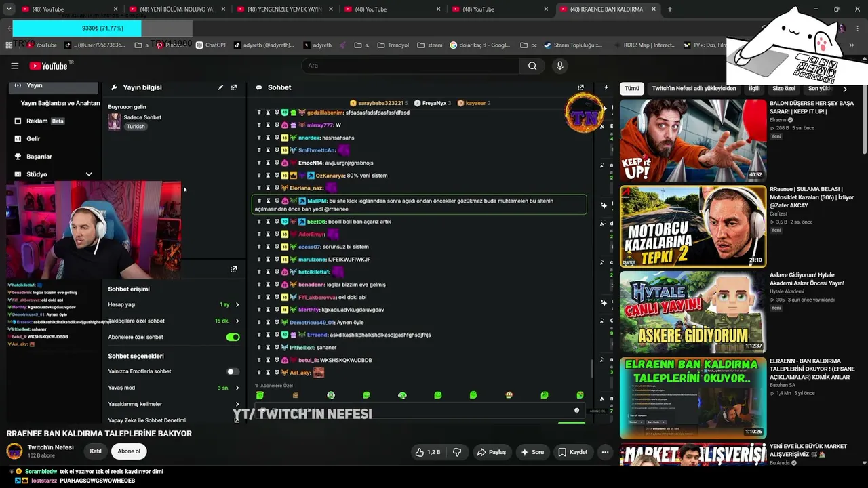868x488 pixels.
Task: Open the BALON DÜŞERSE video thumbnail
Action: coord(692,140)
